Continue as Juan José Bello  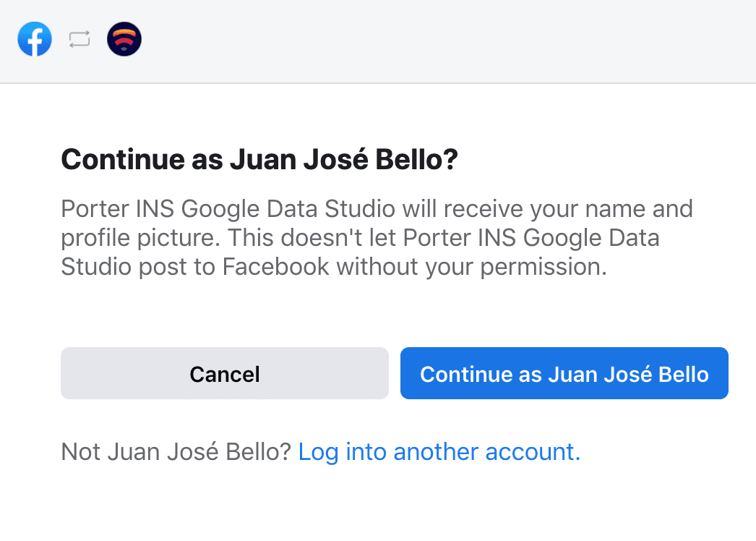[x=564, y=373]
